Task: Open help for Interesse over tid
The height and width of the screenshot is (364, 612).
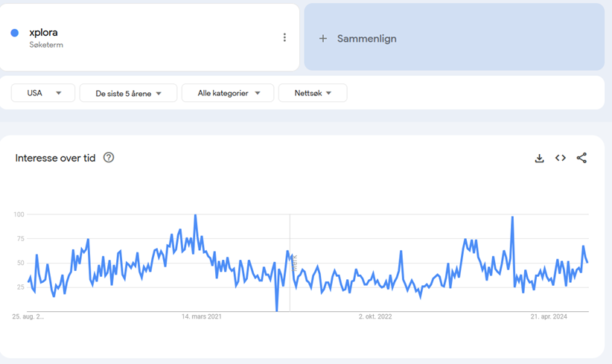Action: pyautogui.click(x=109, y=158)
